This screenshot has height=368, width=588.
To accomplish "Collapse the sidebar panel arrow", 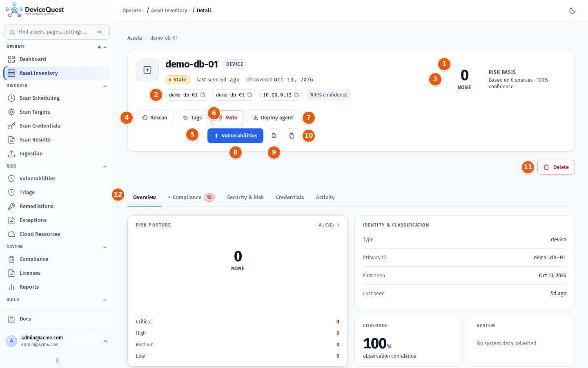I will 57,360.
